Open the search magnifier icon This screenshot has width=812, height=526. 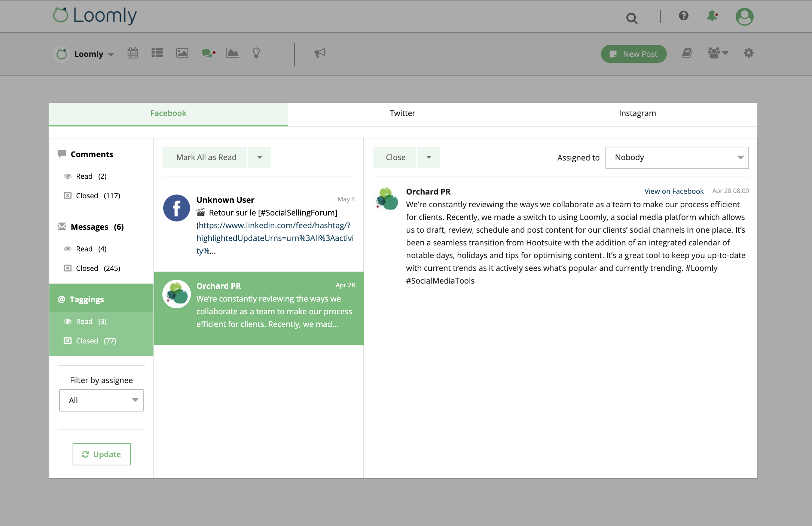(x=632, y=18)
